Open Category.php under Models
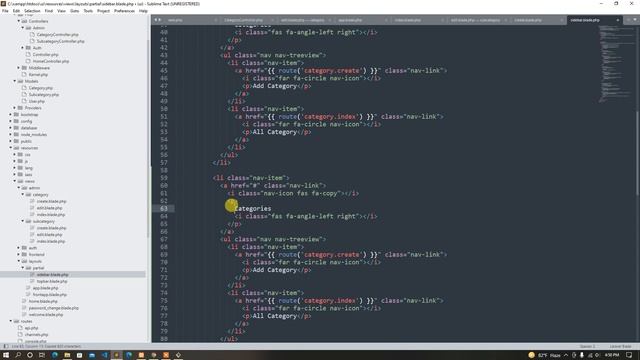This screenshot has width=640, height=360. click(41, 88)
